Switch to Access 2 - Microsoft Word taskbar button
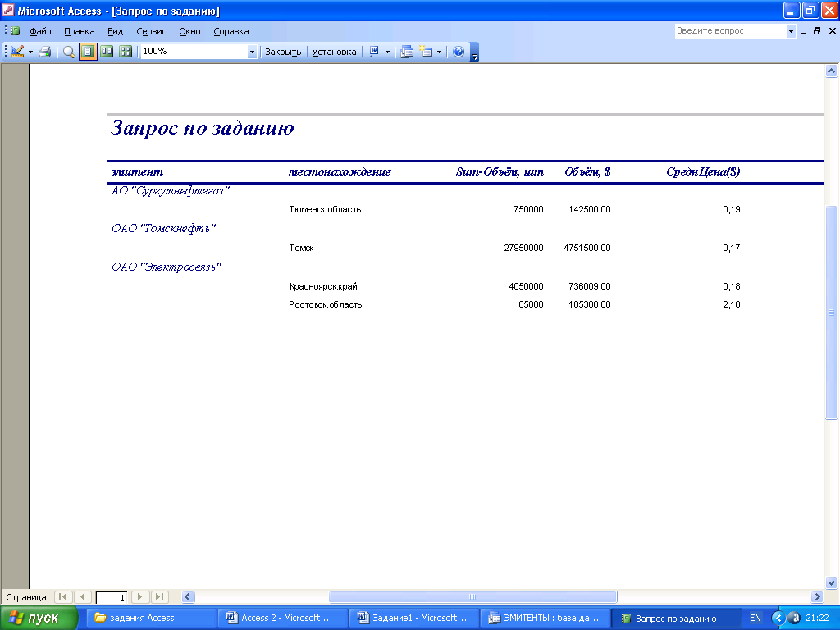The height and width of the screenshot is (630, 840). click(283, 619)
